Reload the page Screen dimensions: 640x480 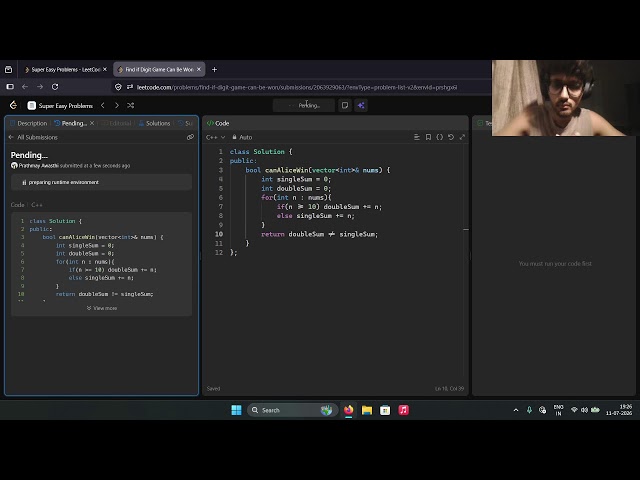pyautogui.click(x=55, y=87)
